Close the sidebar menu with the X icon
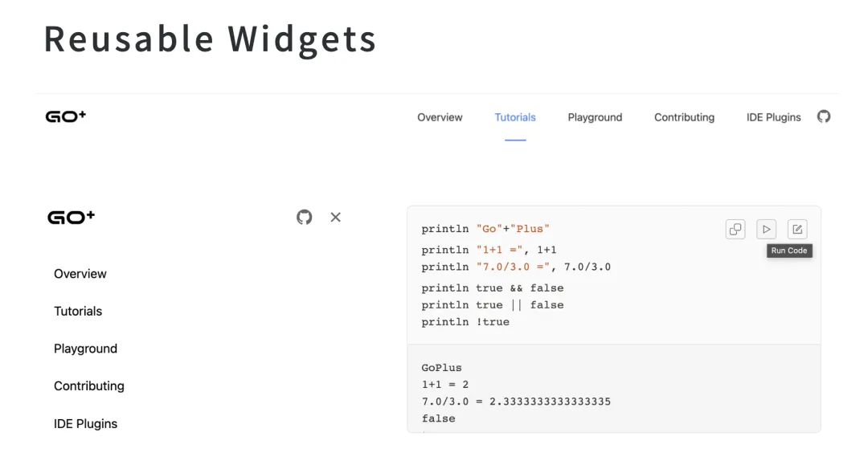 pyautogui.click(x=336, y=217)
